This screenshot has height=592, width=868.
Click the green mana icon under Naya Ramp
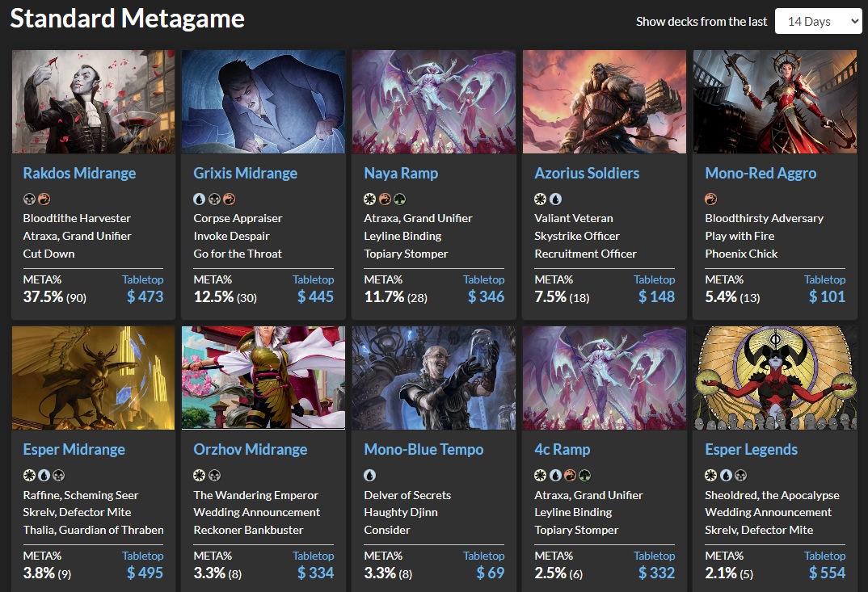400,199
